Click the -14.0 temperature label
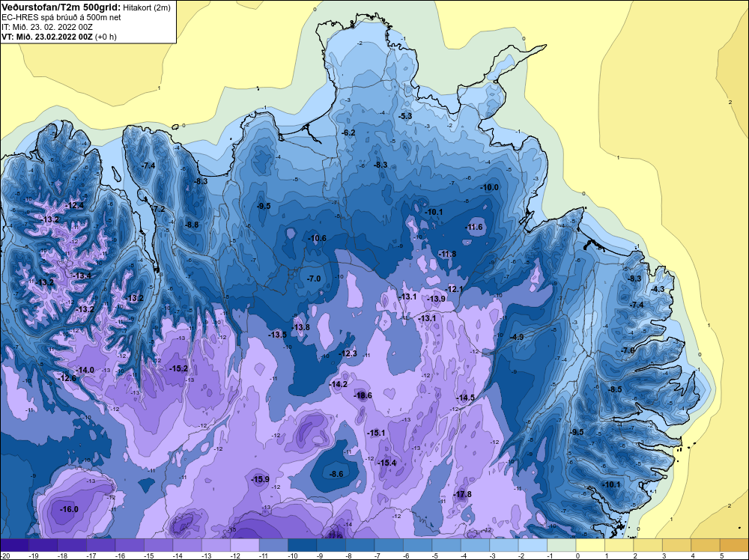Screen dimensions: 749x560 85,370
